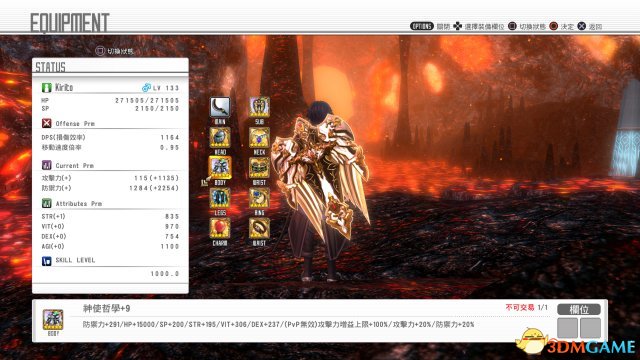Click the STATUS panel heading
The width and height of the screenshot is (640, 360).
tap(50, 67)
